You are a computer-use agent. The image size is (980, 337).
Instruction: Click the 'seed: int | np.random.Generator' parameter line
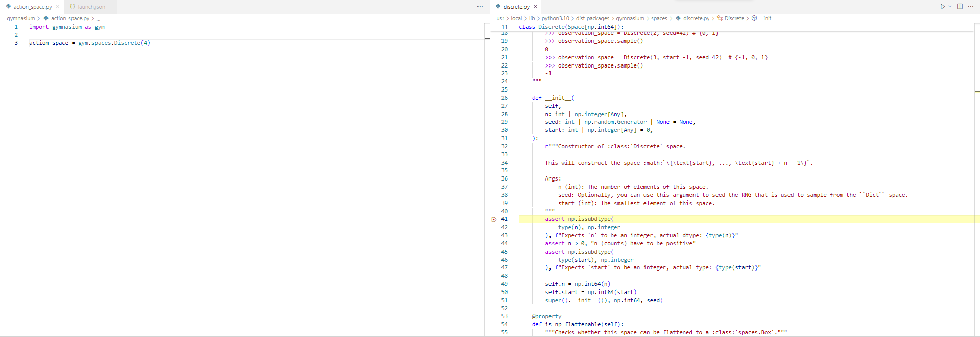pos(620,122)
